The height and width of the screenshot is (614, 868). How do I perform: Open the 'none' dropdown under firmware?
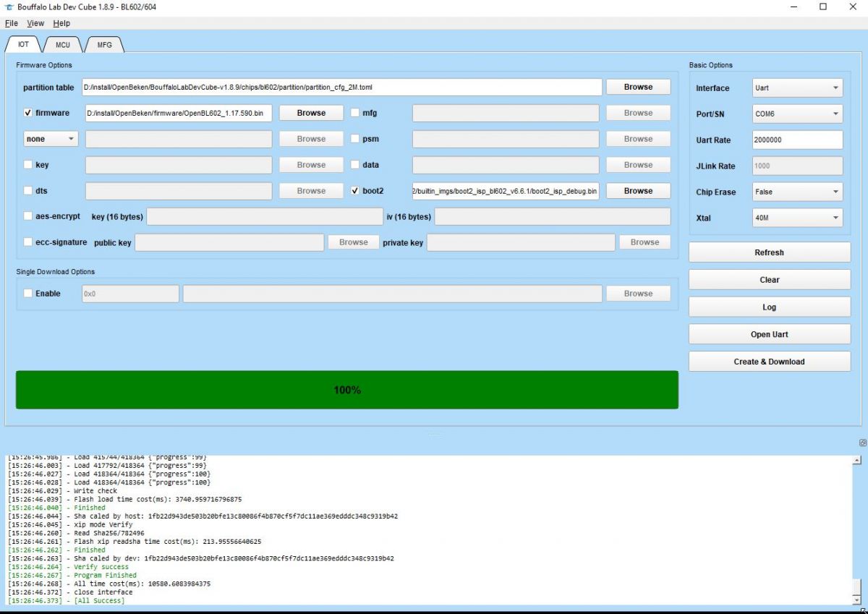click(51, 139)
